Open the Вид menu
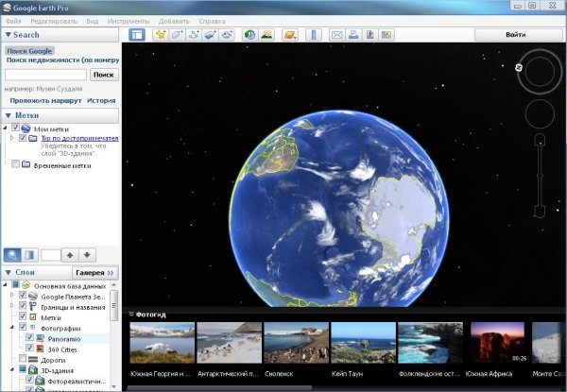 click(93, 22)
